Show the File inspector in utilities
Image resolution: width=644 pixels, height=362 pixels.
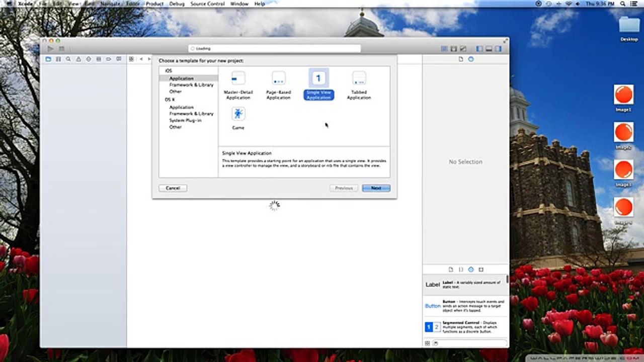click(461, 59)
